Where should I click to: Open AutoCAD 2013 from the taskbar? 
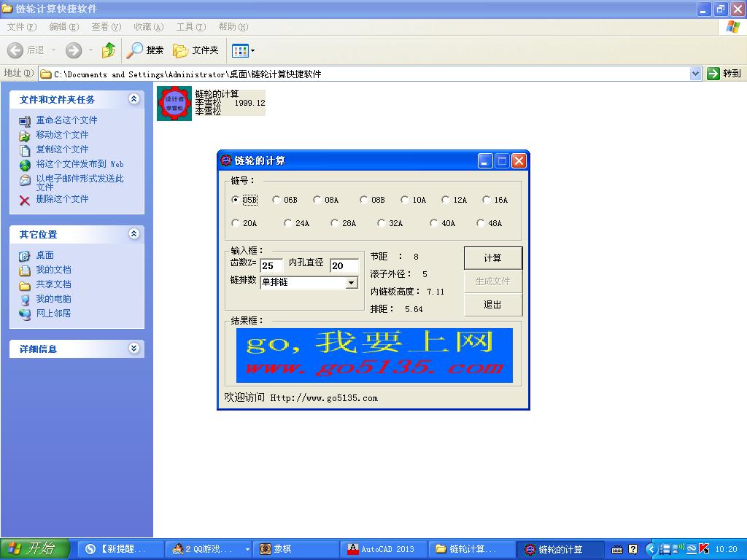tap(383, 549)
